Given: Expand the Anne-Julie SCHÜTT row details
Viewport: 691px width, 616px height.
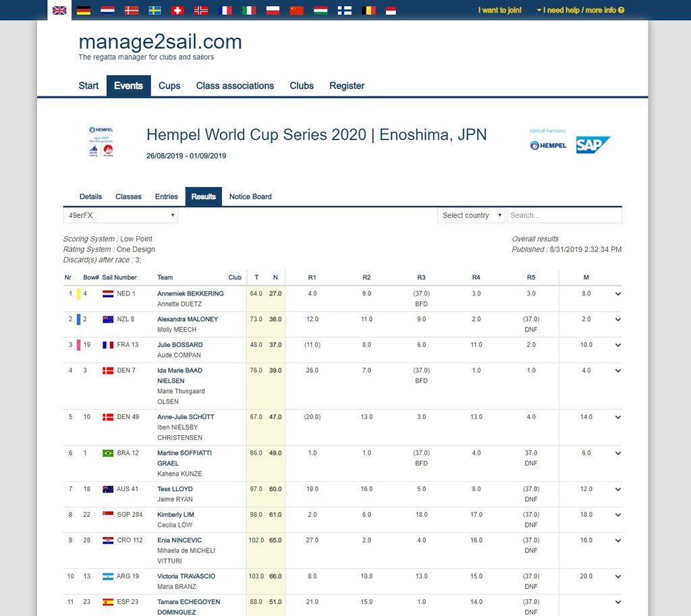Looking at the screenshot, I should [618, 417].
